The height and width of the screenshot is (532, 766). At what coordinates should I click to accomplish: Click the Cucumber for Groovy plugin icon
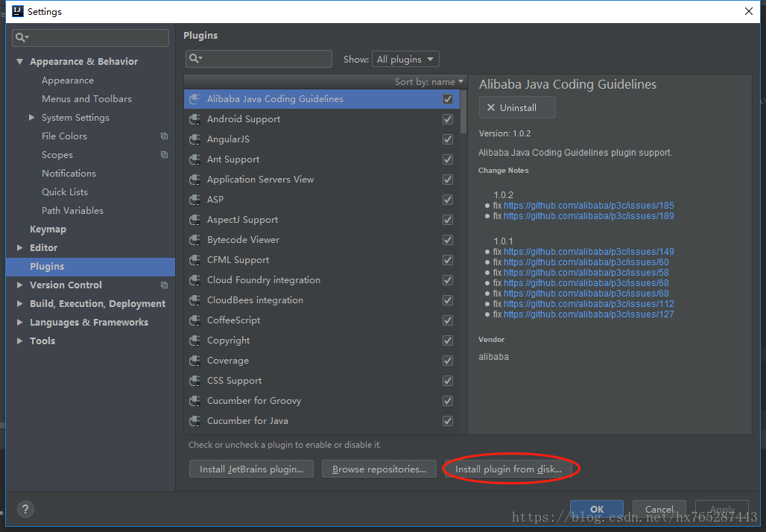194,401
